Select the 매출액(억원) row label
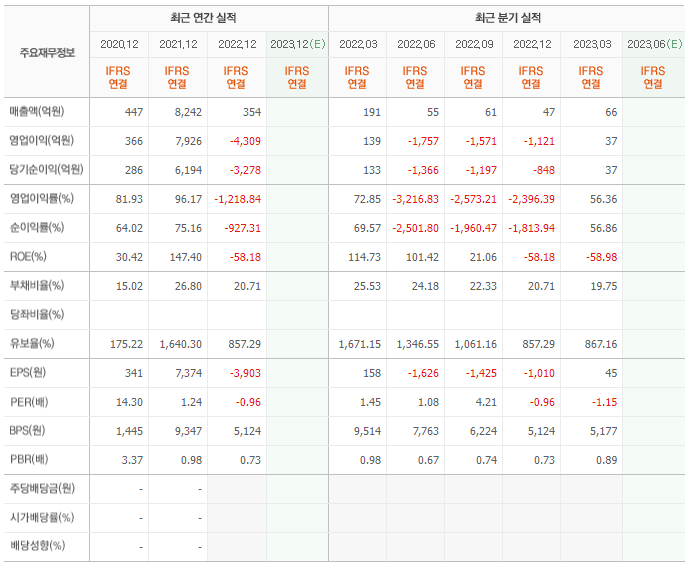690x567 pixels. pos(37,112)
